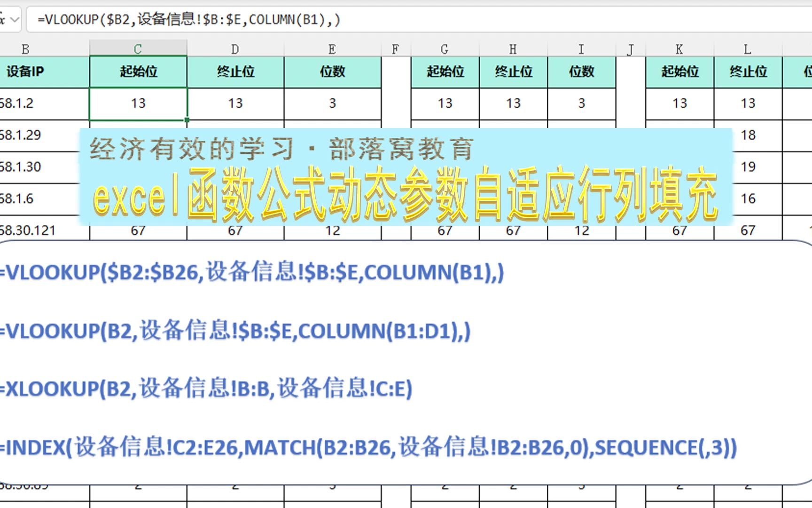Image resolution: width=812 pixels, height=508 pixels.
Task: Click 起始位 header in column G
Action: tap(445, 72)
